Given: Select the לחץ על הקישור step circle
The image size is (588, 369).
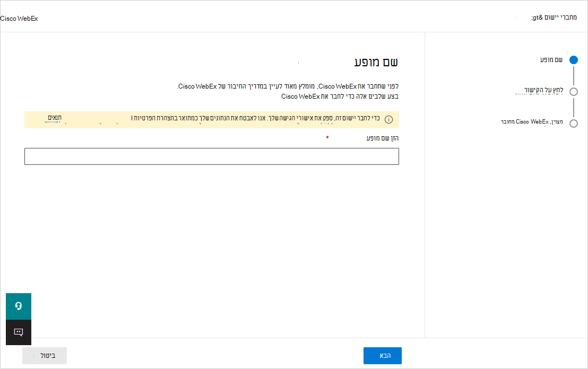Looking at the screenshot, I should pos(573,91).
